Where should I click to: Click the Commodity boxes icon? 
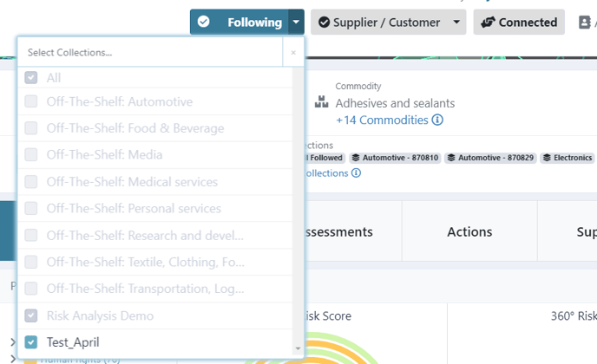click(321, 101)
